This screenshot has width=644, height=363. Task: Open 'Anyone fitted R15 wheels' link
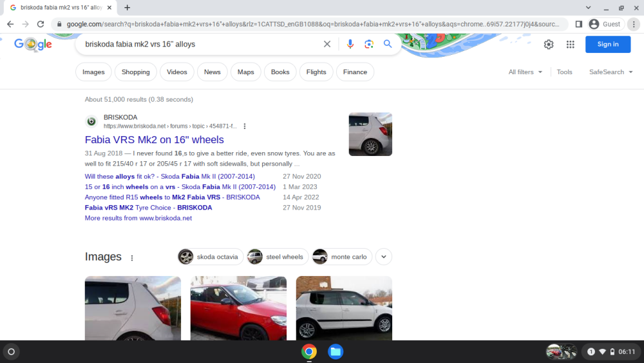click(172, 197)
